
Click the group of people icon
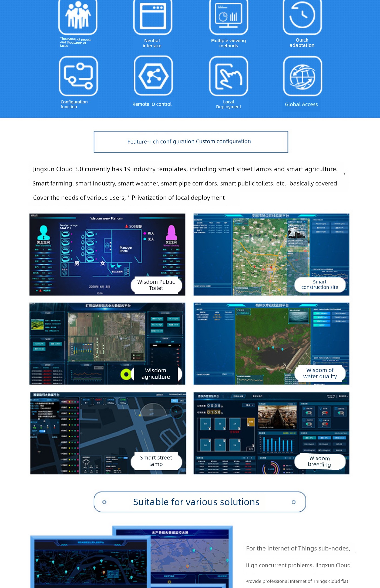point(78,17)
